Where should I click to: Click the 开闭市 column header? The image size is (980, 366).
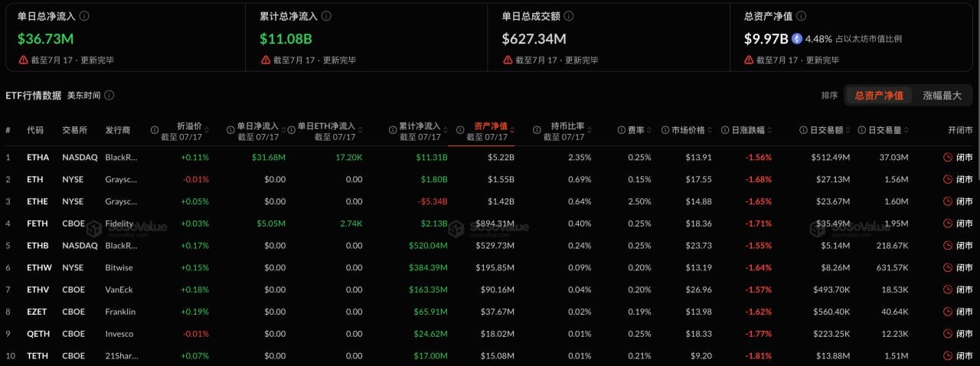pyautogui.click(x=959, y=130)
